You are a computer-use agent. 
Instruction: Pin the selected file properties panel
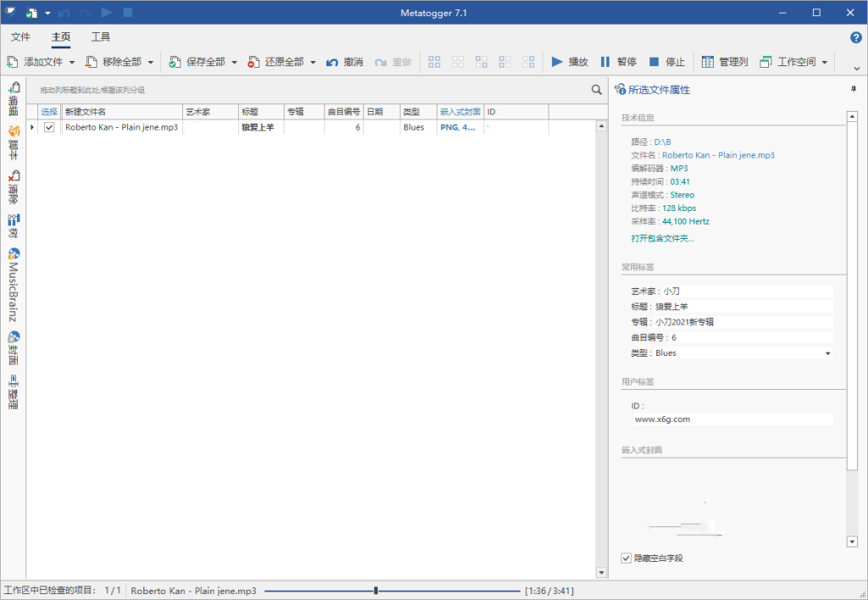tap(853, 89)
